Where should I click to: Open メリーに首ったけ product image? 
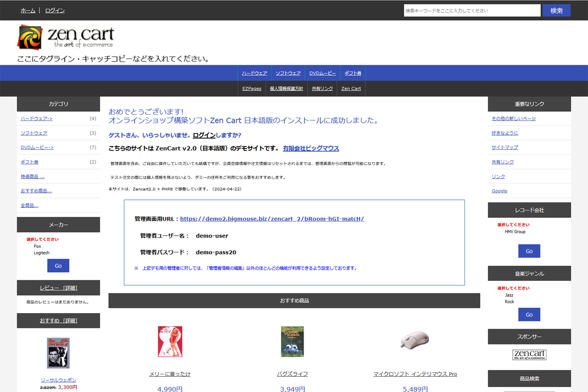pos(170,342)
